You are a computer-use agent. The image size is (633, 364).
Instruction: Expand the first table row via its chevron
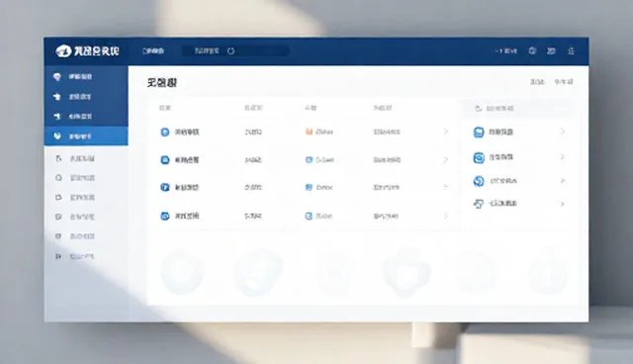coord(446,132)
